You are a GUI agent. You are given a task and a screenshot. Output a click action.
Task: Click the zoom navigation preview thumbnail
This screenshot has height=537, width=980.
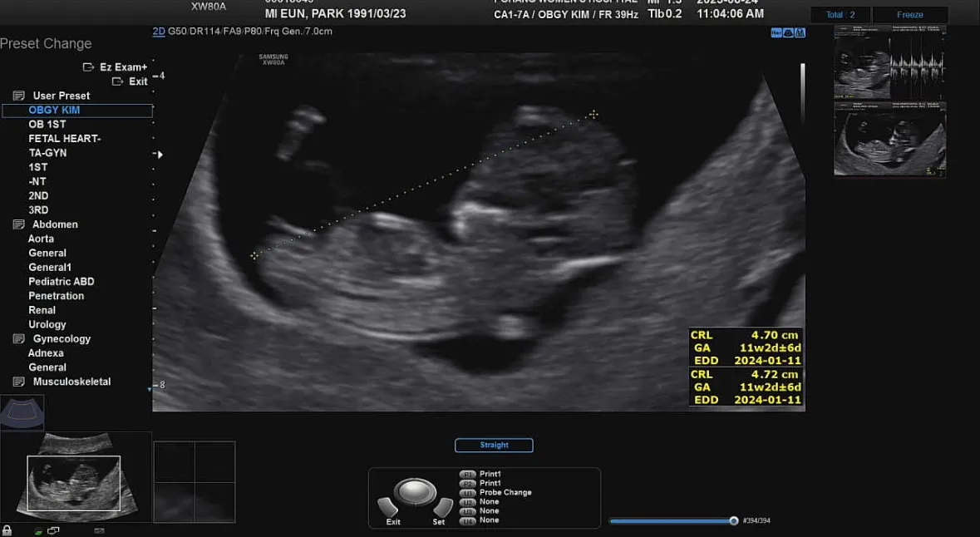(75, 477)
